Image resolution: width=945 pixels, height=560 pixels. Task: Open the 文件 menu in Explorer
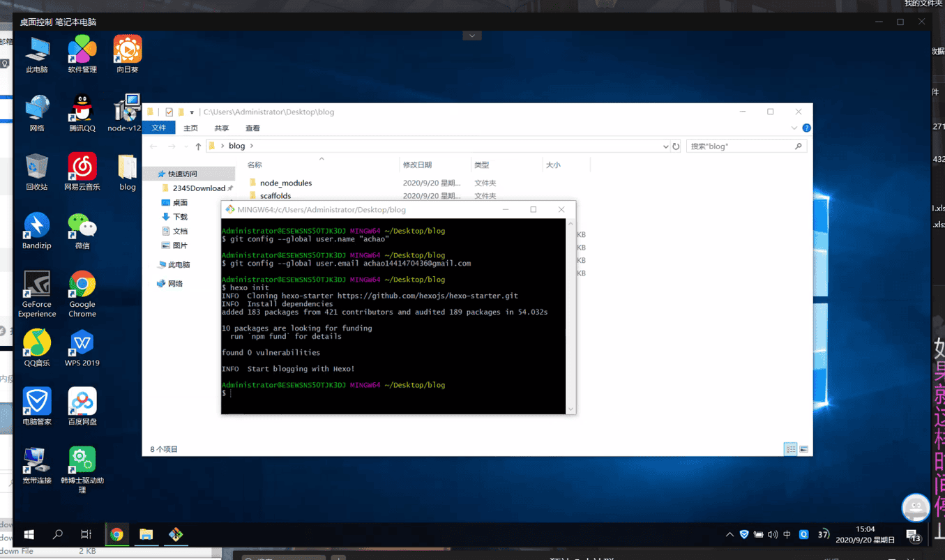coord(158,128)
